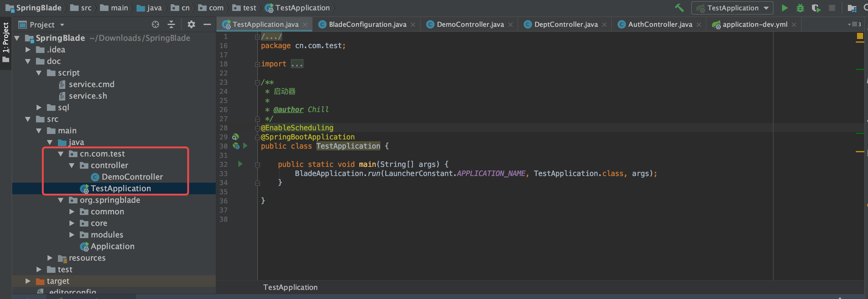This screenshot has width=868, height=299.
Task: Click run gutter arrow beside main method
Action: click(x=240, y=164)
